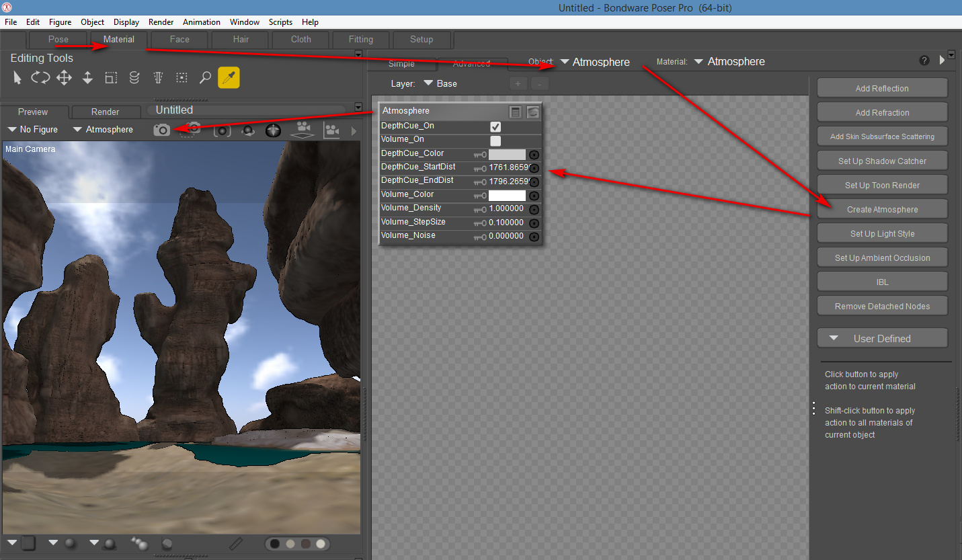Pick the four-arrow Translate/Pull tool

point(64,78)
